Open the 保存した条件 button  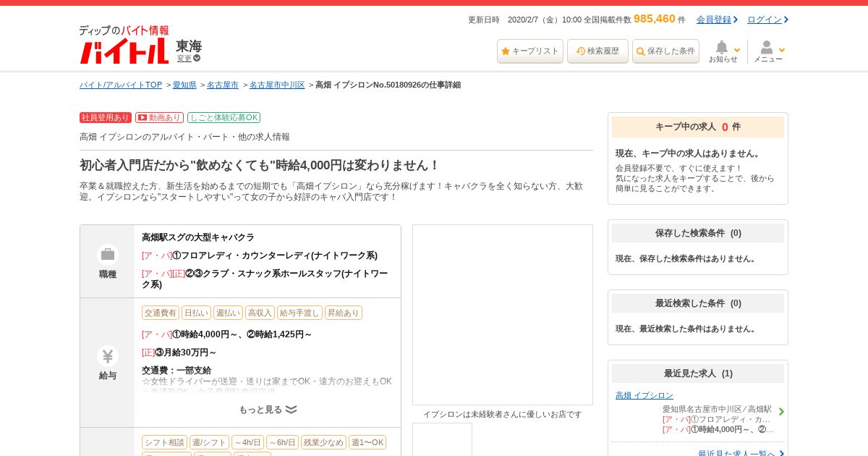click(x=665, y=51)
